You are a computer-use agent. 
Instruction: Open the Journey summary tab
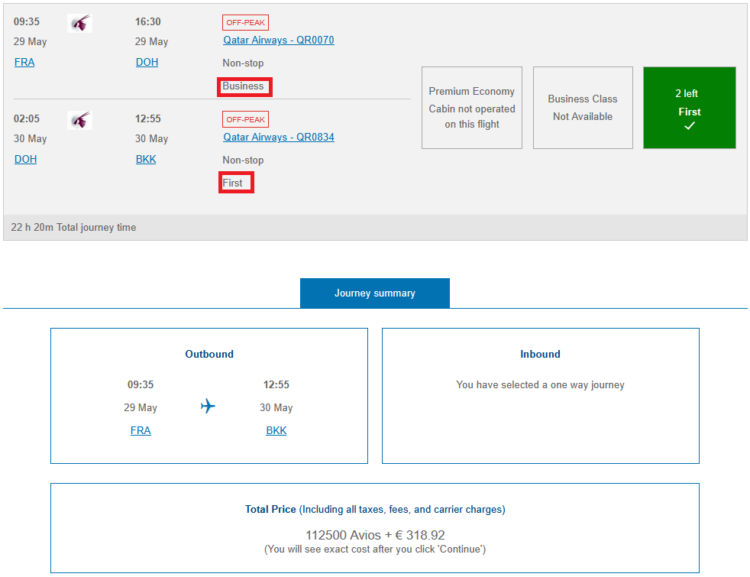click(x=374, y=293)
